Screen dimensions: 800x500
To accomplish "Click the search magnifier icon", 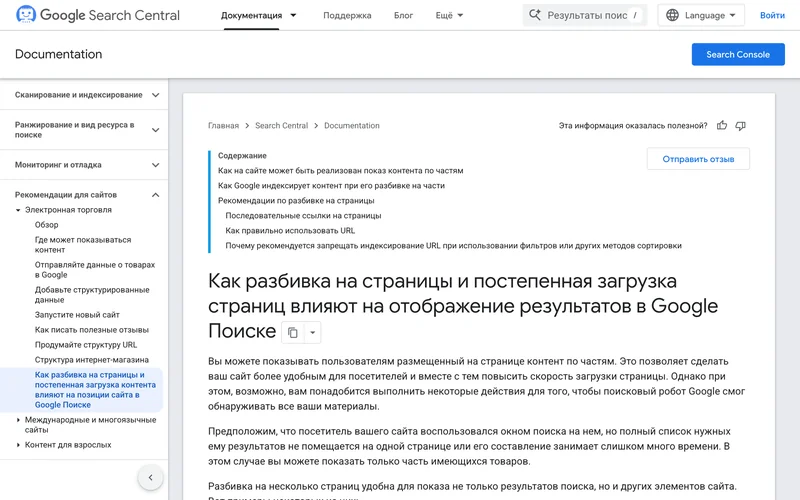I will [x=534, y=15].
